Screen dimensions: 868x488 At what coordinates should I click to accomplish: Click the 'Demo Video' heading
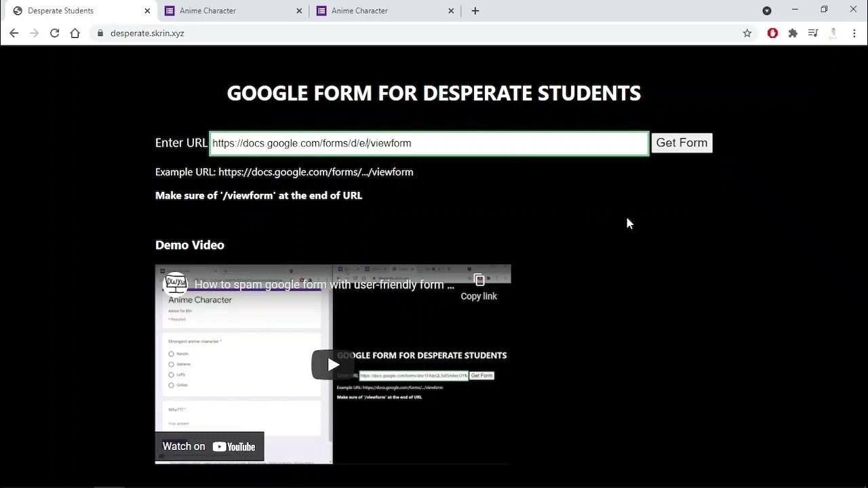[190, 245]
